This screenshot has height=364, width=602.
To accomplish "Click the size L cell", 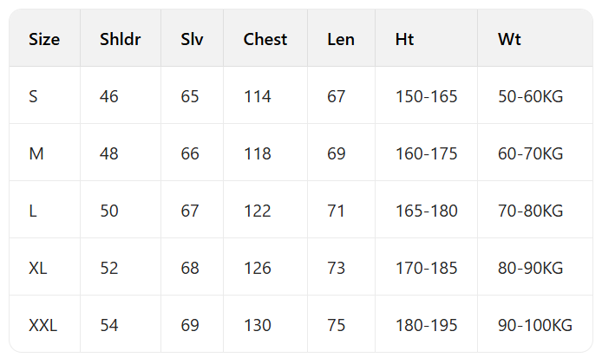I will click(33, 211).
